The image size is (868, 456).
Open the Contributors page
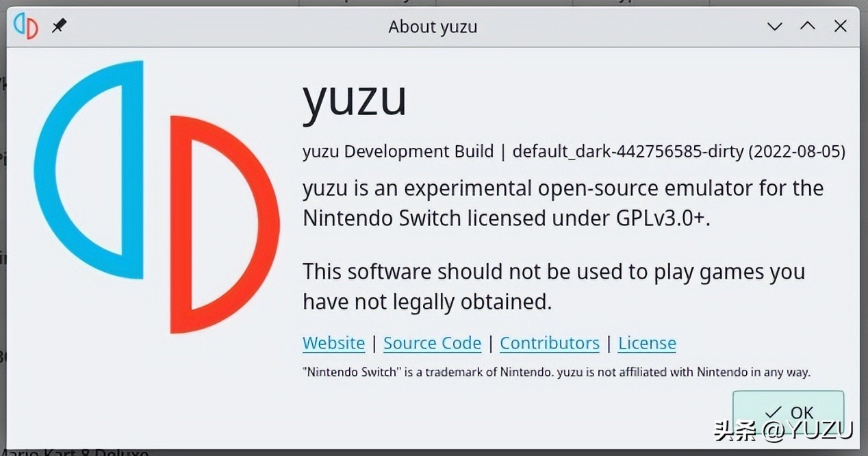pyautogui.click(x=549, y=343)
